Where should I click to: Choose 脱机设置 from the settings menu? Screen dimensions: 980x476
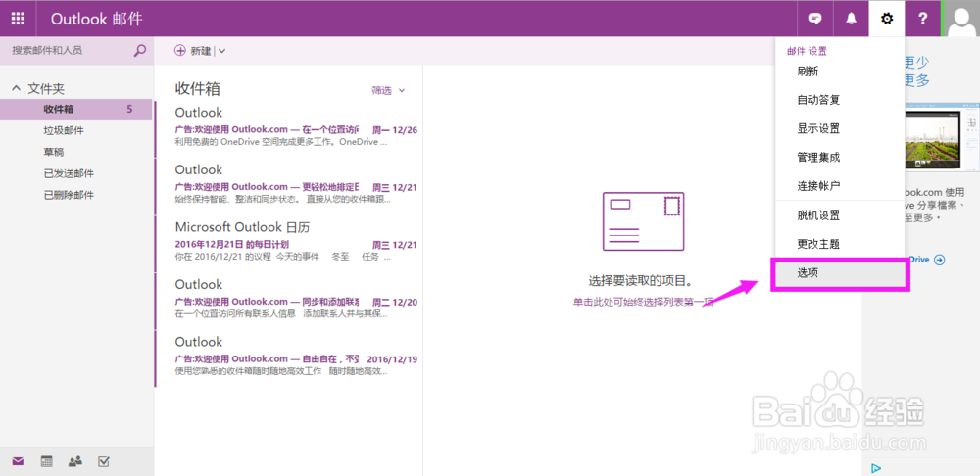[x=840, y=215]
